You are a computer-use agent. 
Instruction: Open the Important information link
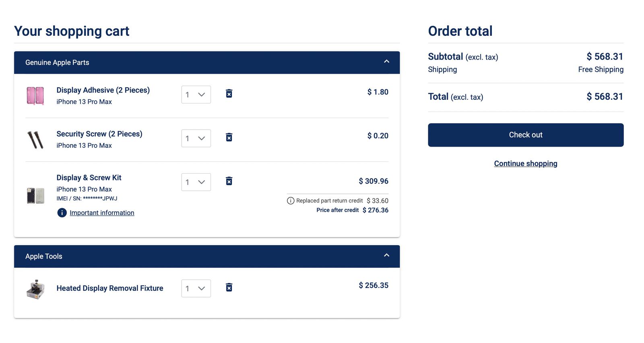(x=102, y=213)
